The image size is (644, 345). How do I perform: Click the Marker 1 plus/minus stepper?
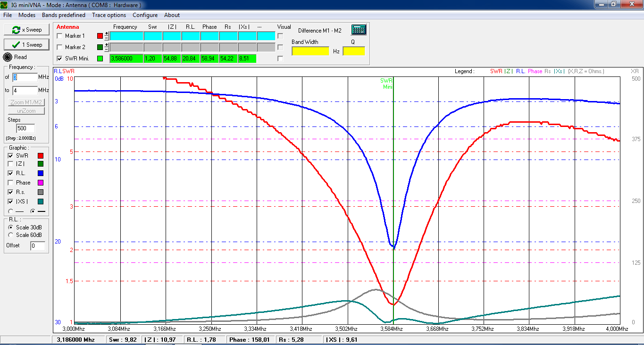pyautogui.click(x=107, y=36)
